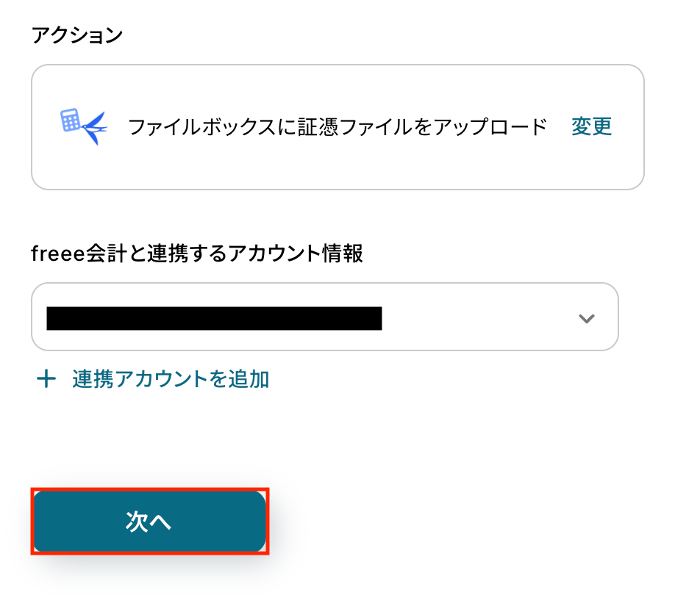Click the アクション section heading

[x=77, y=35]
